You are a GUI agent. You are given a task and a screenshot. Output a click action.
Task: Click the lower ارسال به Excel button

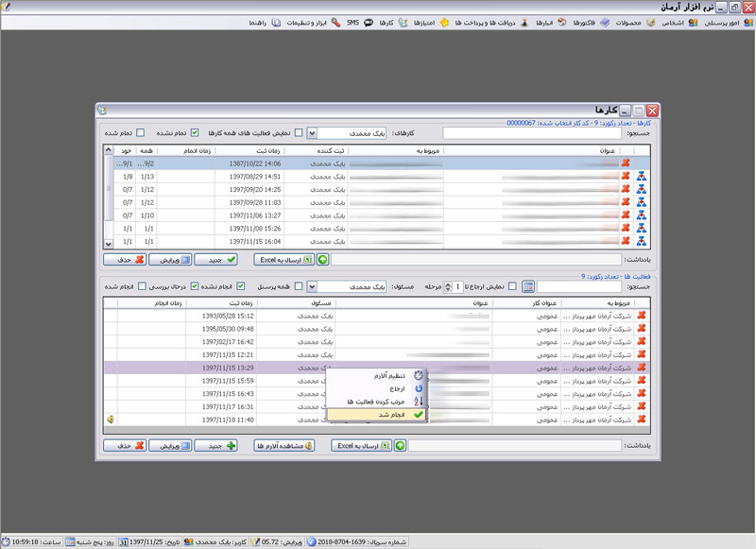[x=362, y=446]
